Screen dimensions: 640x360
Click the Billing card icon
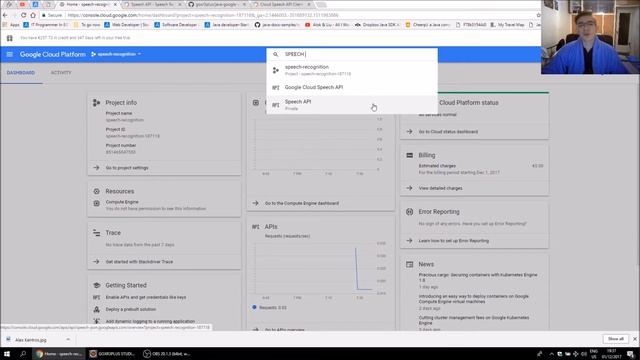click(x=409, y=156)
